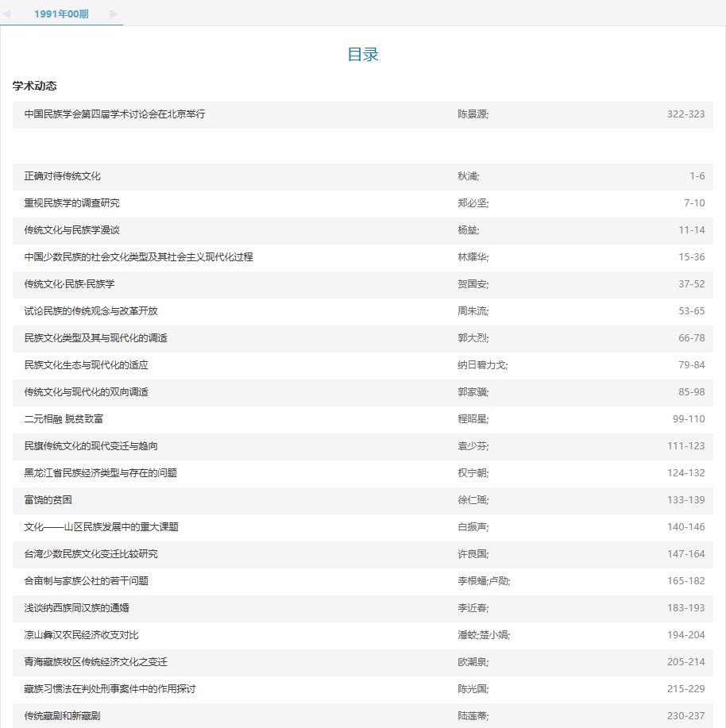Open the article 传统藏剧和新藏剧

coord(62,716)
